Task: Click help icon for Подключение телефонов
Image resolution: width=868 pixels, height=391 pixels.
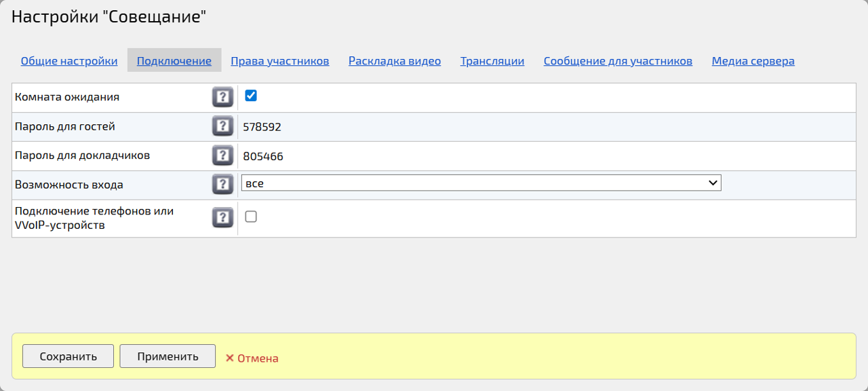Action: [222, 217]
